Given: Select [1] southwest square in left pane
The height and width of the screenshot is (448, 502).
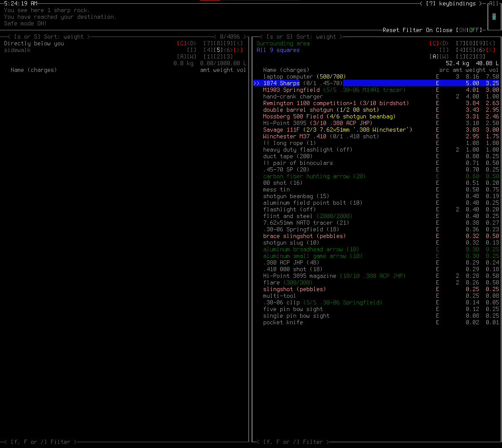Looking at the screenshot, I should tap(208, 56).
